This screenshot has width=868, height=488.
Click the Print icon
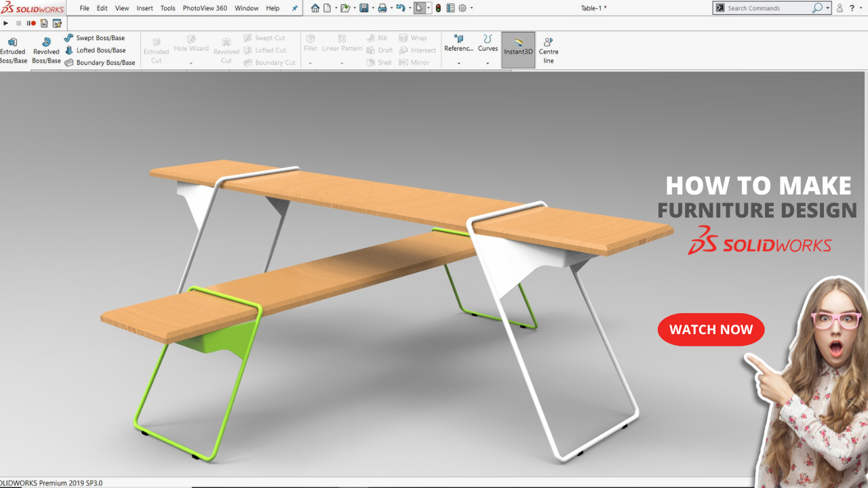pos(382,8)
